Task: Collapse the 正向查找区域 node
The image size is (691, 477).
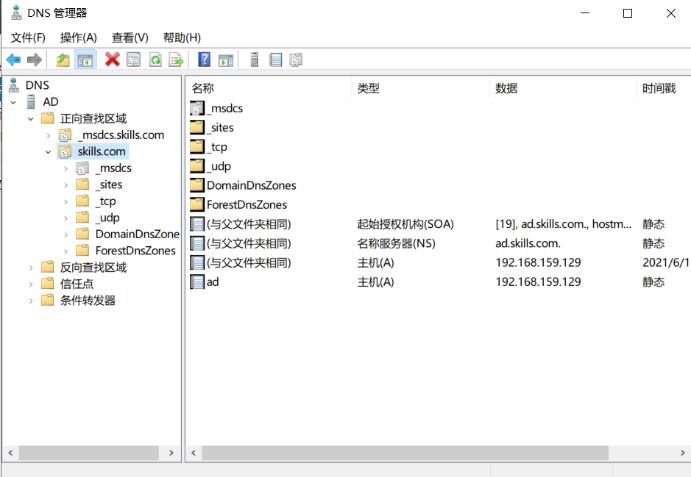Action: click(30, 119)
